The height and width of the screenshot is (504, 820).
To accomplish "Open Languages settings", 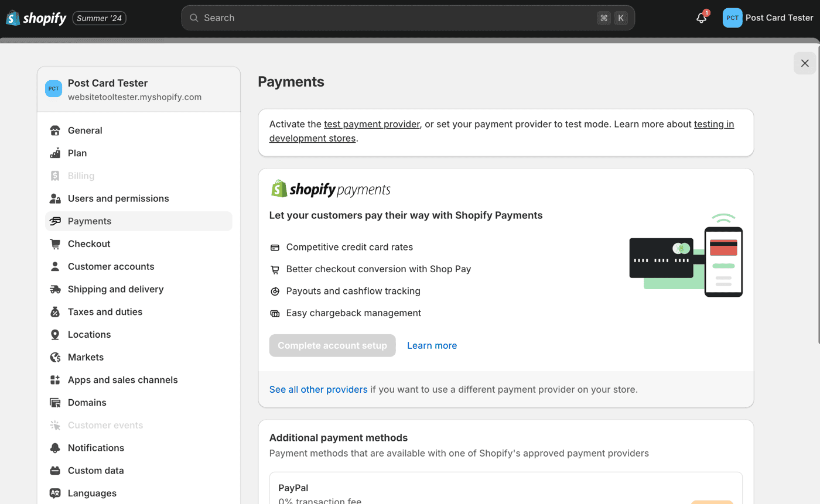I will coord(139,493).
